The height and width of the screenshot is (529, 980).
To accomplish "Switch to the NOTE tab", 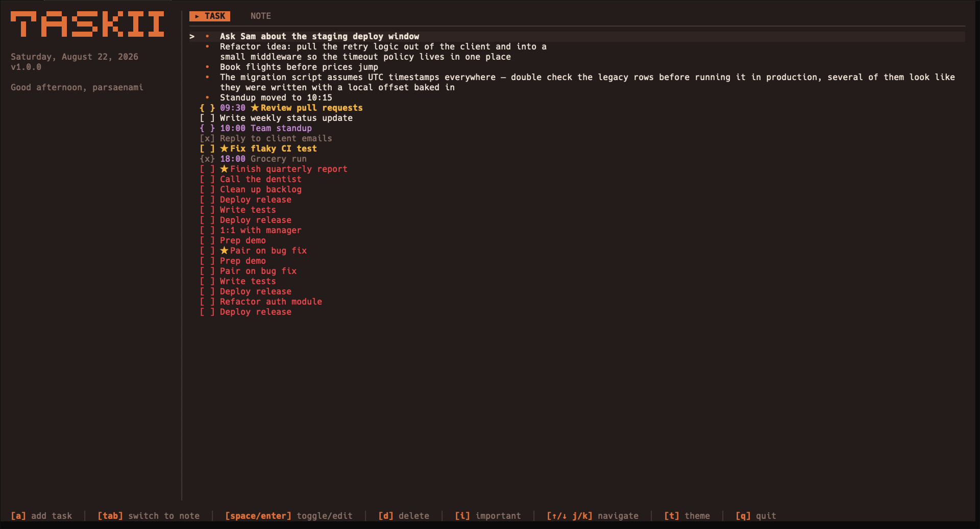I will click(260, 16).
